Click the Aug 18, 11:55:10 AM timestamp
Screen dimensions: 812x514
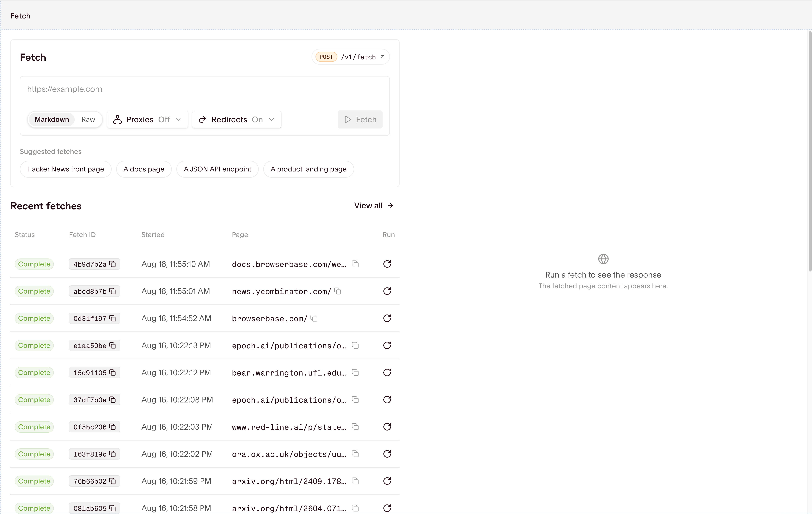[176, 264]
